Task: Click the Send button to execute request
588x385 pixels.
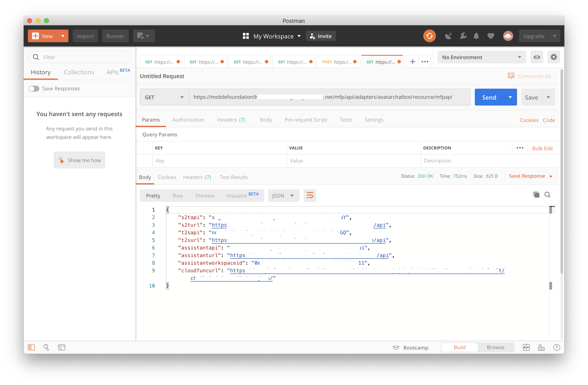Action: coord(489,97)
